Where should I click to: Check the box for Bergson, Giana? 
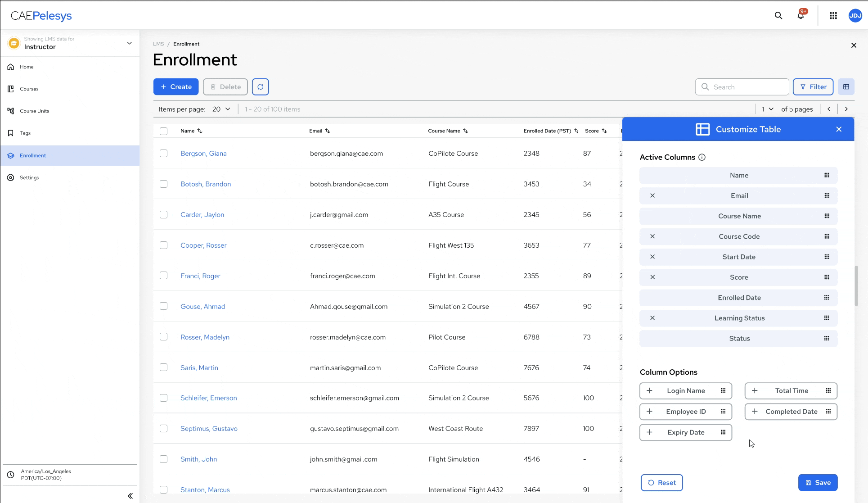tap(163, 154)
